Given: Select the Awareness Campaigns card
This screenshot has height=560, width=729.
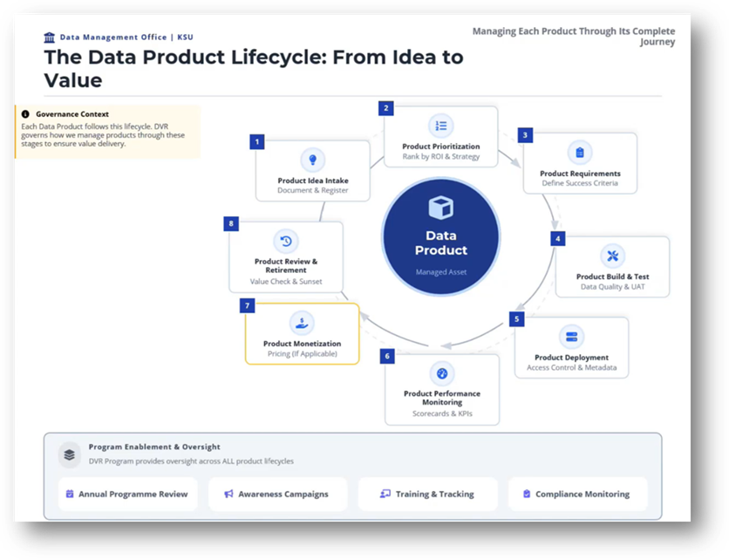Looking at the screenshot, I should 277,494.
